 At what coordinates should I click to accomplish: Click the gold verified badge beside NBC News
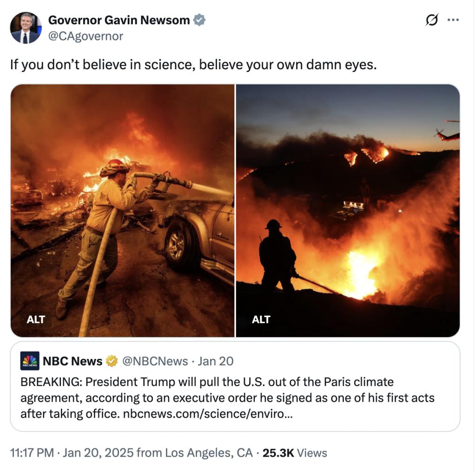[112, 361]
